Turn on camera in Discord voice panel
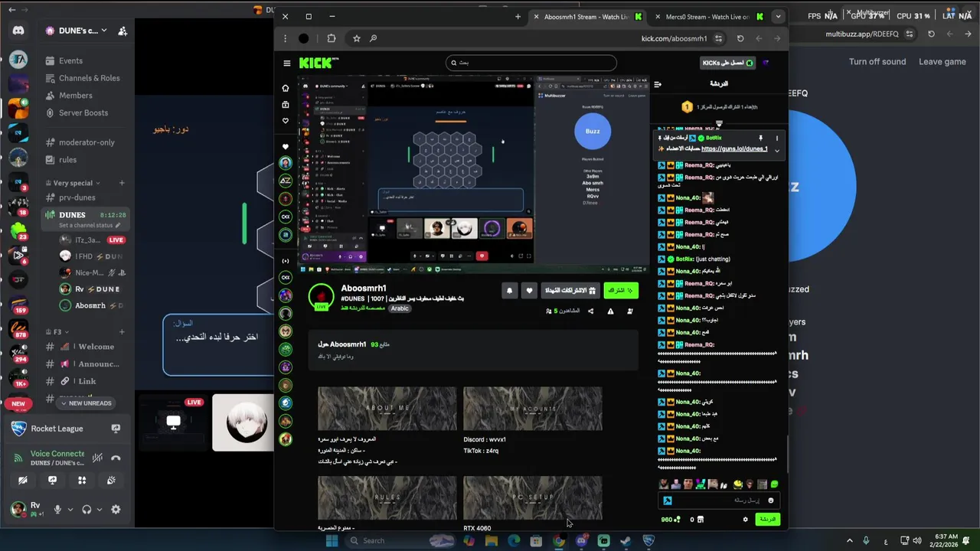 pos(23,481)
